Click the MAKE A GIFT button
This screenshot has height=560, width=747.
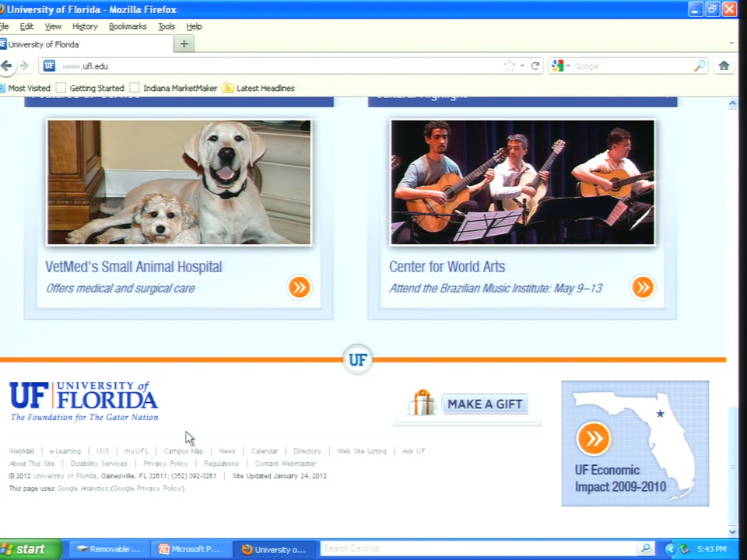pyautogui.click(x=485, y=404)
